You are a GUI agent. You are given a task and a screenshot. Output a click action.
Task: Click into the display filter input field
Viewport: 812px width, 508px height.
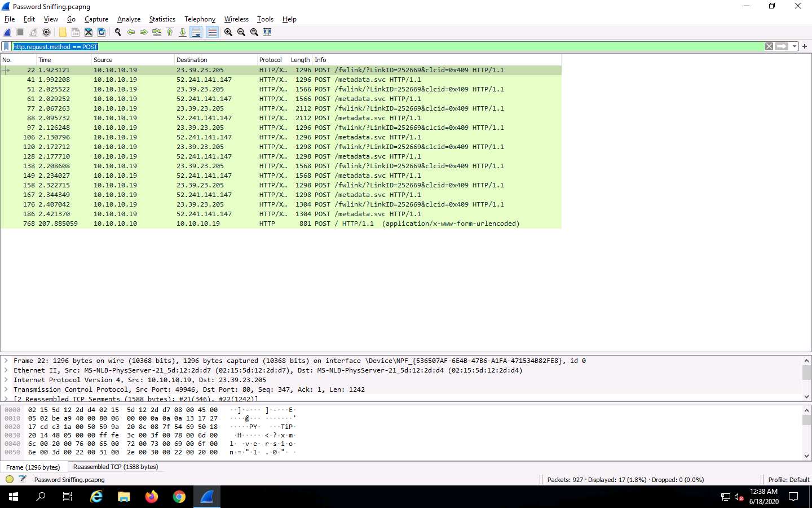coord(388,46)
